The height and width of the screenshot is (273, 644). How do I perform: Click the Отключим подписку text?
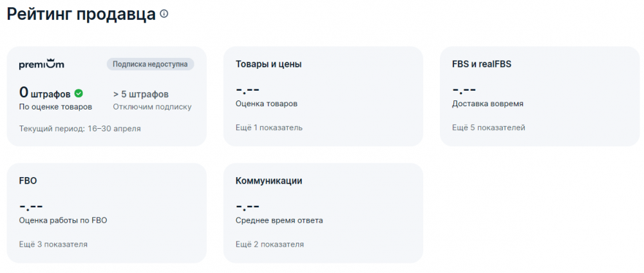(x=152, y=107)
